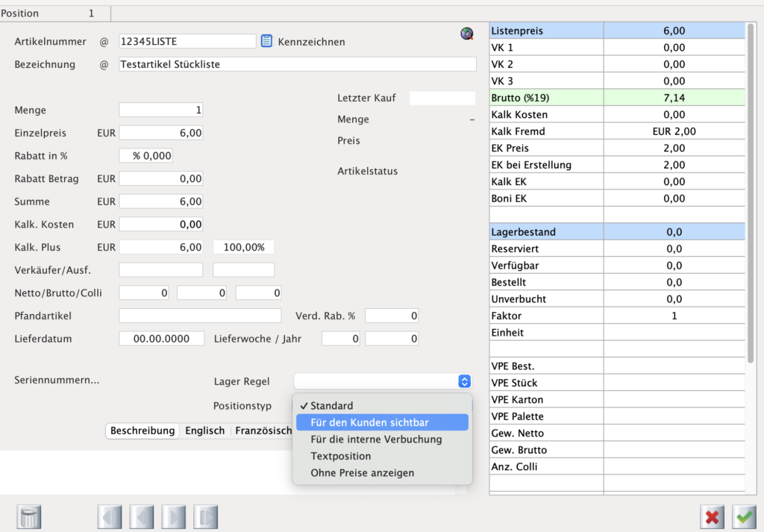Open the Lager Regel dropdown

383,381
